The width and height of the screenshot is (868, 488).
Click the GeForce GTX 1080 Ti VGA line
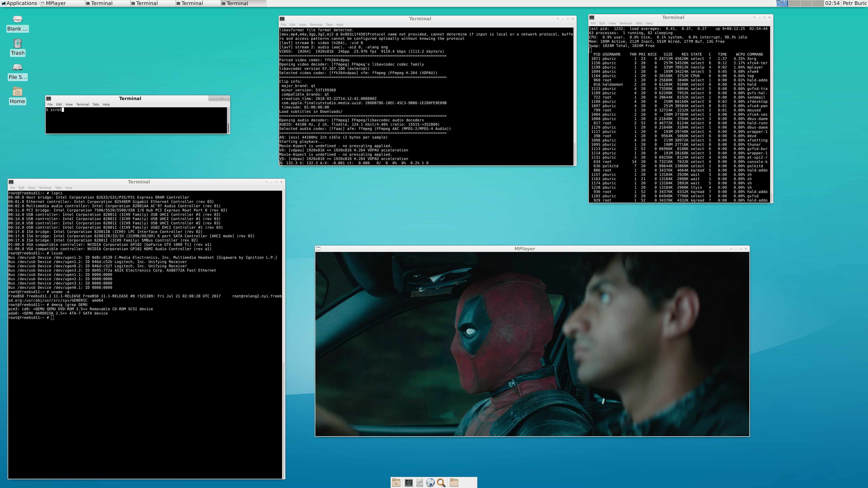coord(110,245)
